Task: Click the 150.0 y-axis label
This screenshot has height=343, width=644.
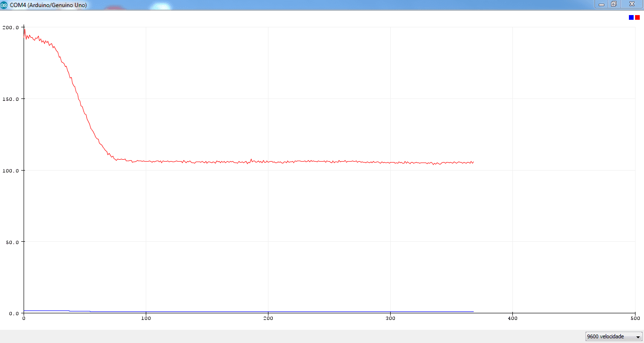Action: coord(10,99)
